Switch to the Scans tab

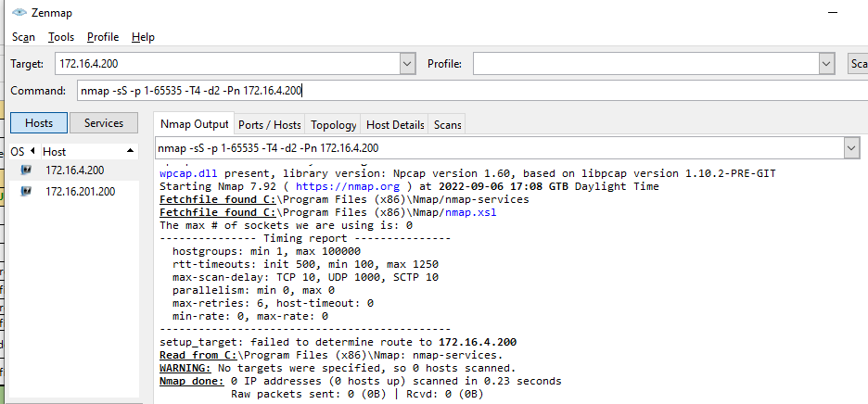[447, 124]
